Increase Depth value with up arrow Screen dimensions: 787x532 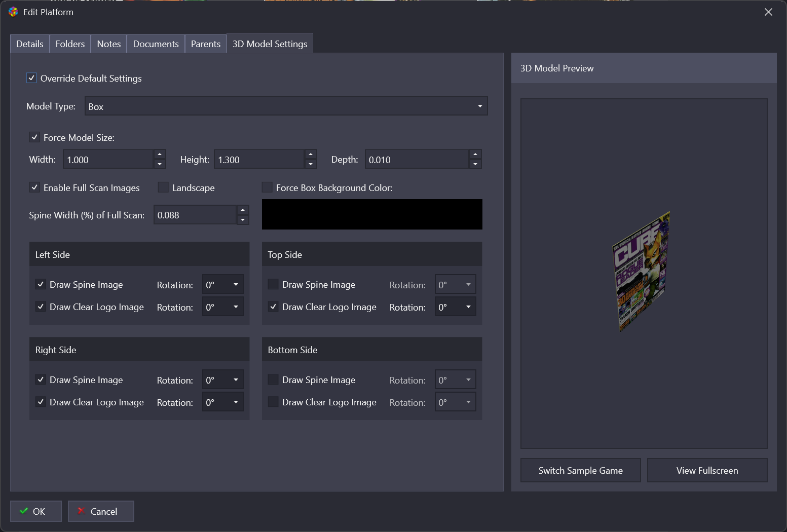coord(475,154)
